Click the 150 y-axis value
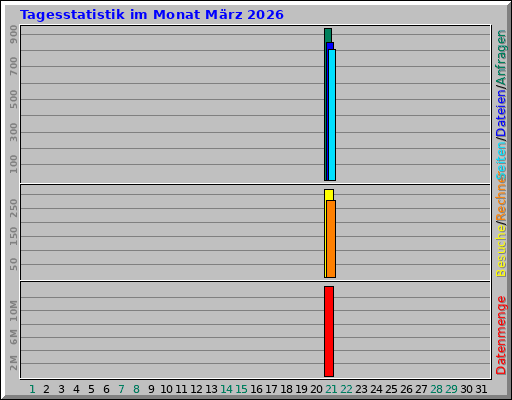The image size is (512, 400). (14, 236)
